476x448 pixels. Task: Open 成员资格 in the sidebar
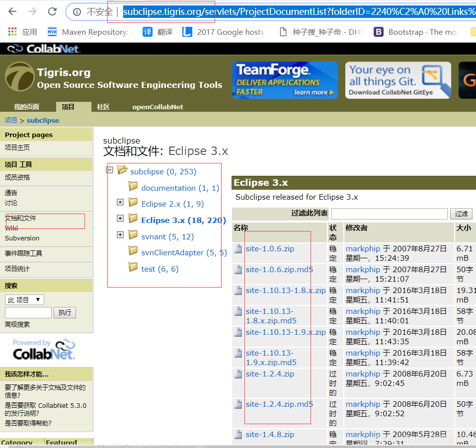(17, 177)
